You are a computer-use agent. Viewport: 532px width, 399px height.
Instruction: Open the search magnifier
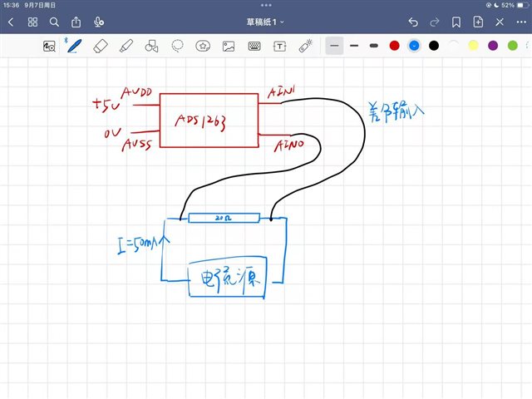click(54, 22)
